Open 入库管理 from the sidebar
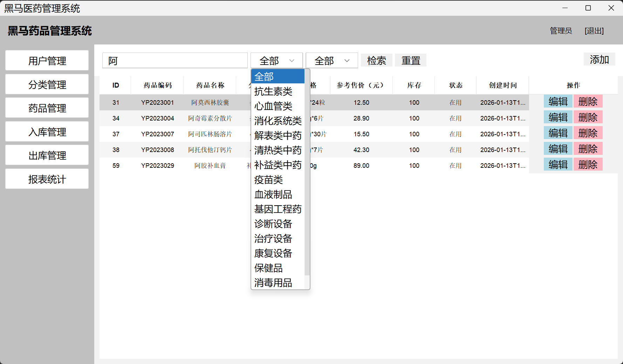The width and height of the screenshot is (623, 364). tap(47, 132)
